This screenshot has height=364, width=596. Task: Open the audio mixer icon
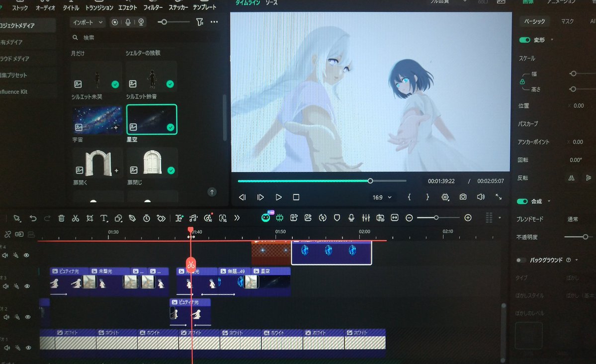(366, 218)
